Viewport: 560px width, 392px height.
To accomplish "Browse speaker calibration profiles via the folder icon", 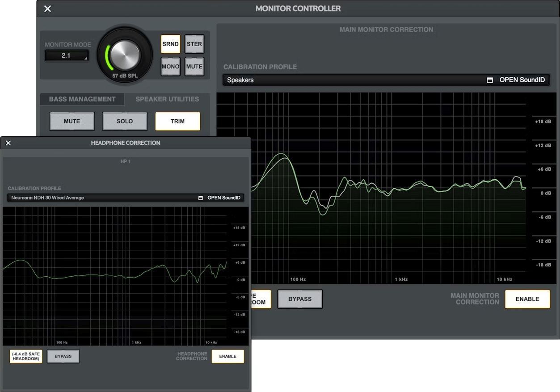I will (x=489, y=80).
